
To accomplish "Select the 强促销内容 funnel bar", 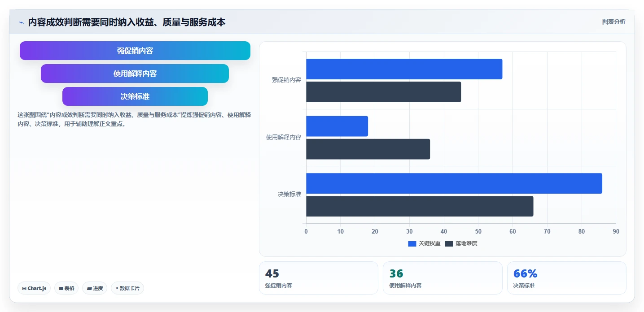I will pos(135,51).
